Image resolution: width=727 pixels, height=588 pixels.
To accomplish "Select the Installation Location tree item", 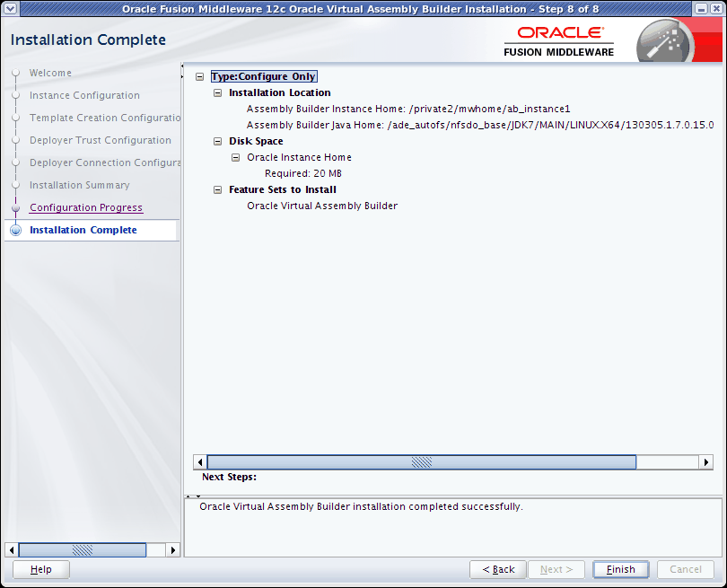I will click(279, 92).
